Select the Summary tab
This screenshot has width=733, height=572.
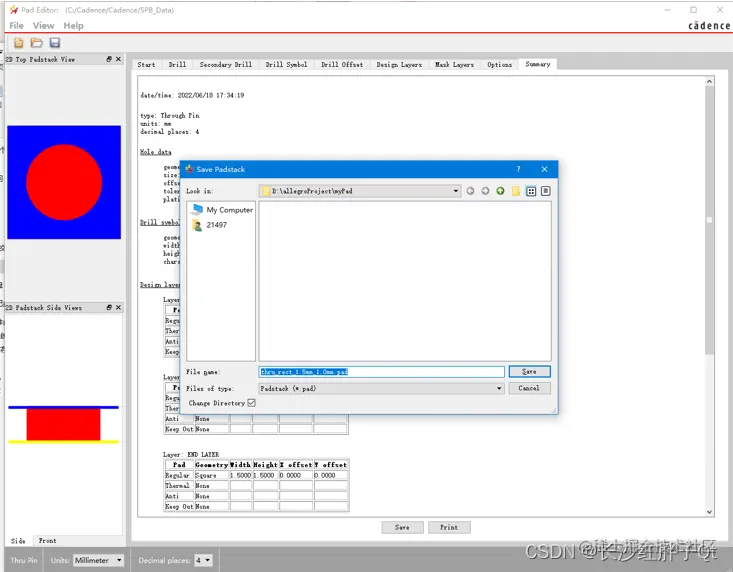(x=538, y=64)
